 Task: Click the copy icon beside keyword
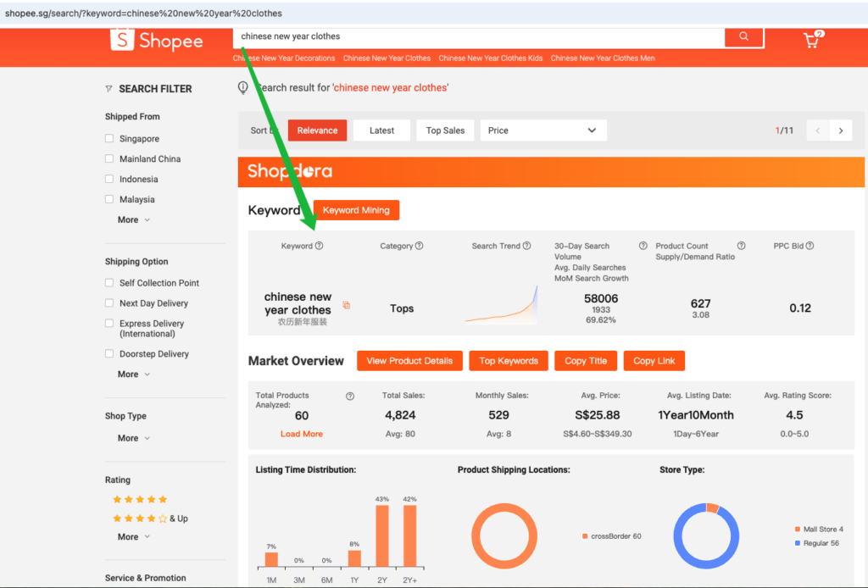pyautogui.click(x=346, y=305)
